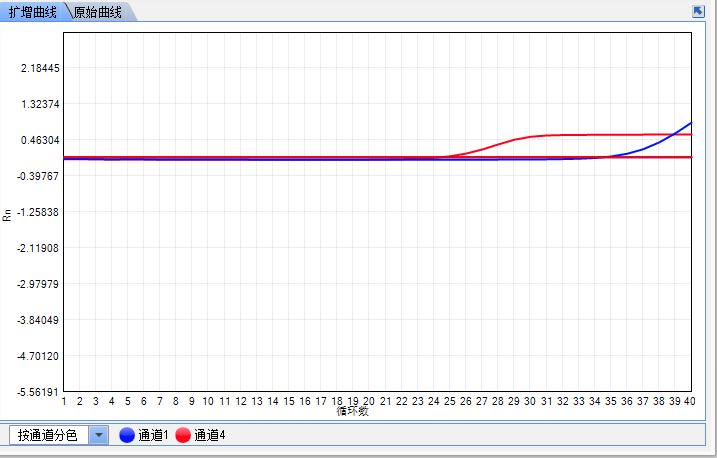
Task: Open the 原始曲线 tab
Action: 98,12
